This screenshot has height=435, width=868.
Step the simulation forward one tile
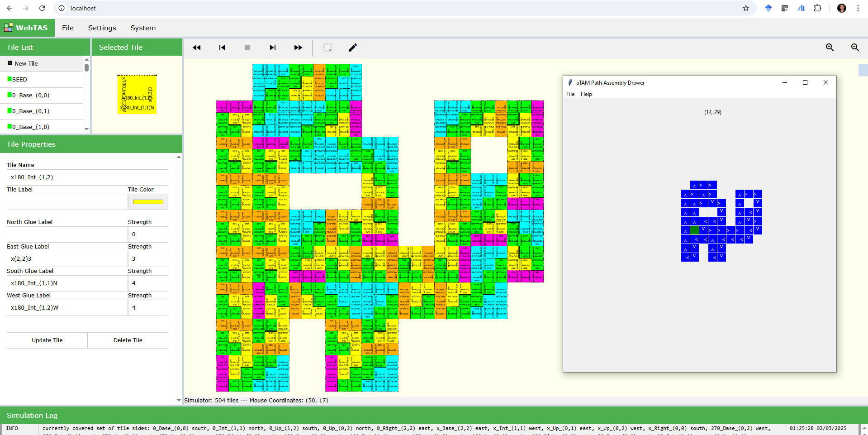(x=273, y=48)
